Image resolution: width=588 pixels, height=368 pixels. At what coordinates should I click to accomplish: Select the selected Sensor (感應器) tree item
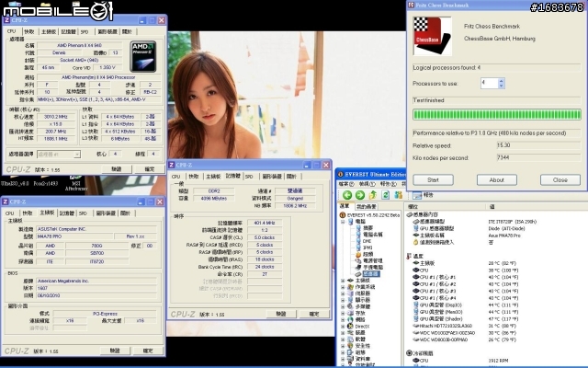[x=370, y=274]
